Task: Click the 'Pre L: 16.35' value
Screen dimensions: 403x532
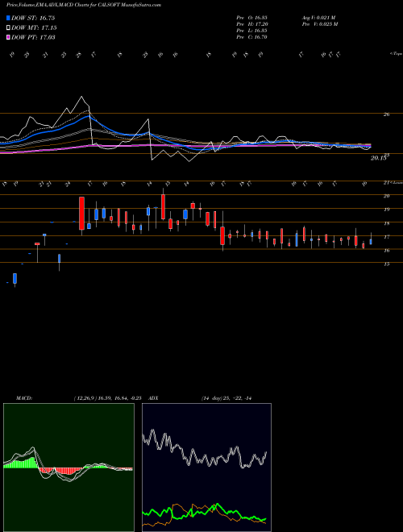Action: click(252, 31)
